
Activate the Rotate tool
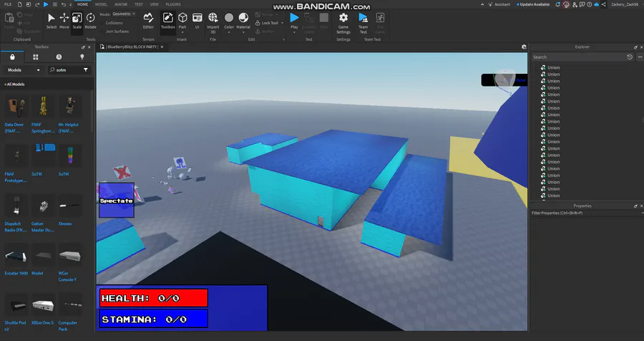pyautogui.click(x=90, y=21)
